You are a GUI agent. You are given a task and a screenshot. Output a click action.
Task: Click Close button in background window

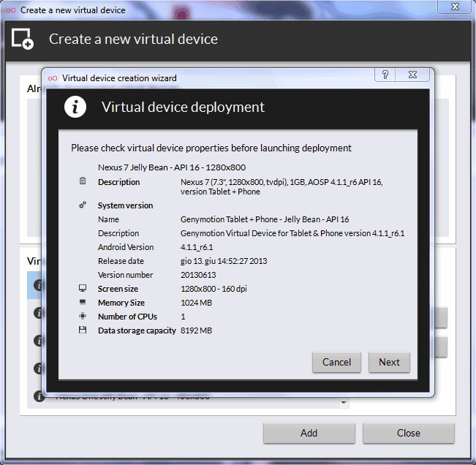pyautogui.click(x=408, y=433)
